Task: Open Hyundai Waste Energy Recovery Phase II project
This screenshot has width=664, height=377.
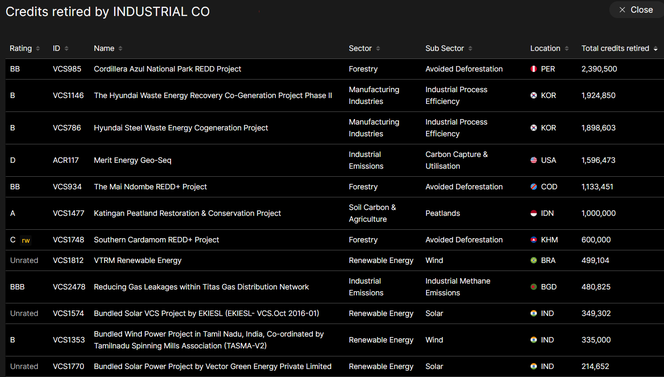Action: (x=213, y=95)
